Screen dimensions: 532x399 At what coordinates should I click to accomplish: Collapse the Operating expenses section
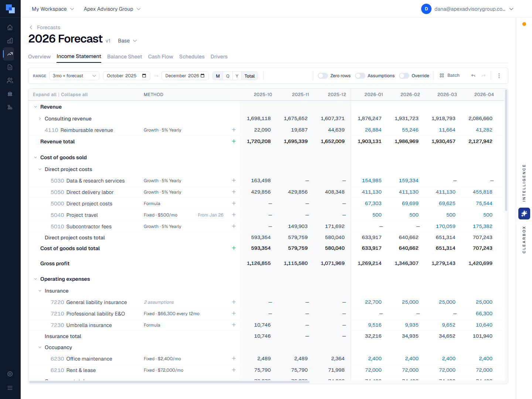click(x=35, y=279)
